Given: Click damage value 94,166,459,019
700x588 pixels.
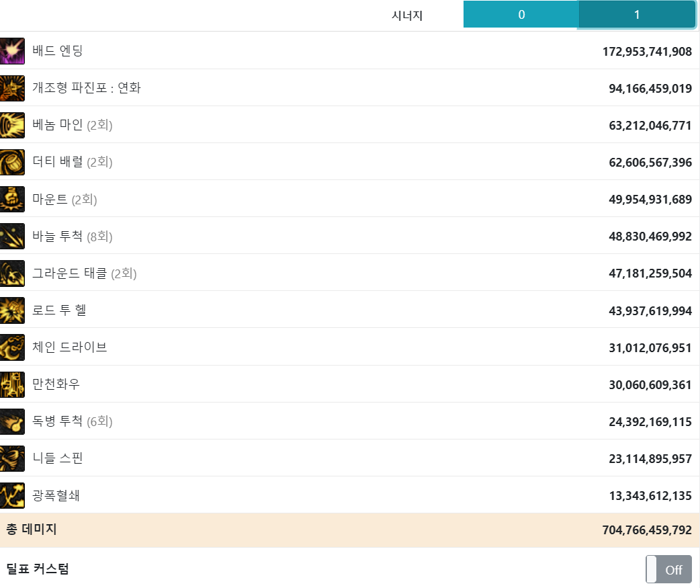Looking at the screenshot, I should click(x=650, y=89).
